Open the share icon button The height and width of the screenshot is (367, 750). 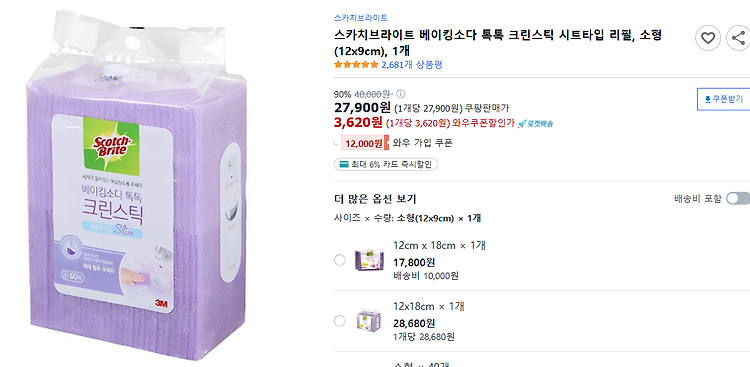[x=739, y=38]
